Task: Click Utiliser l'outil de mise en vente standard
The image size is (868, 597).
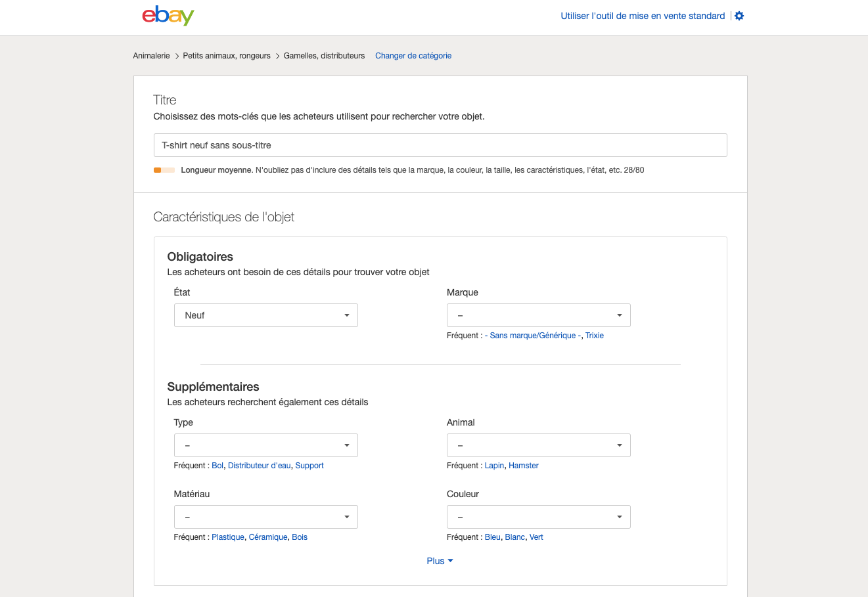Action: [643, 16]
